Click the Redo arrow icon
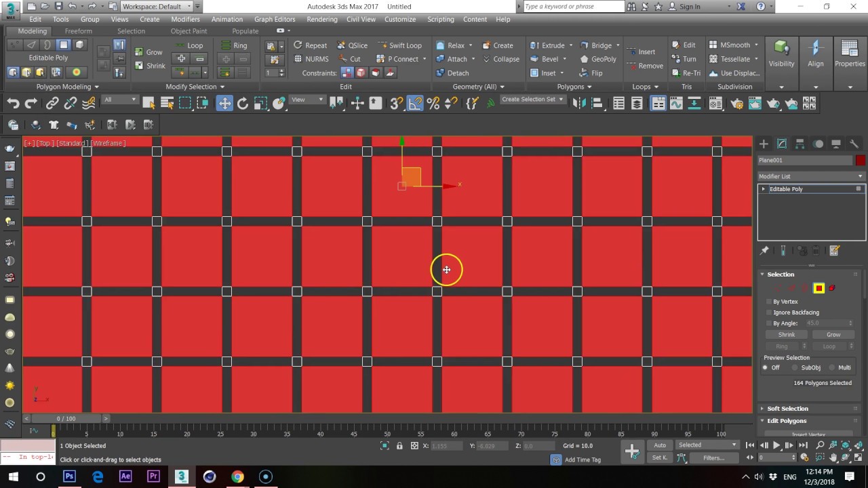Viewport: 868px width, 488px height. point(31,103)
